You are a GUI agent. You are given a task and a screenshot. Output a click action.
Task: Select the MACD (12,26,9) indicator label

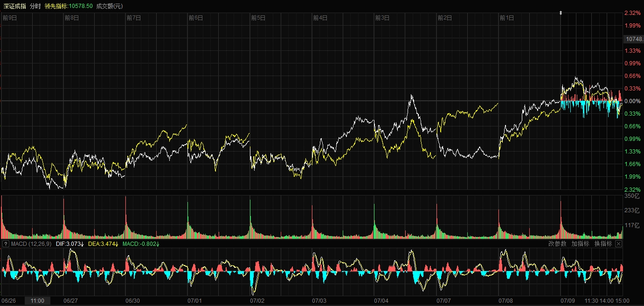31,244
